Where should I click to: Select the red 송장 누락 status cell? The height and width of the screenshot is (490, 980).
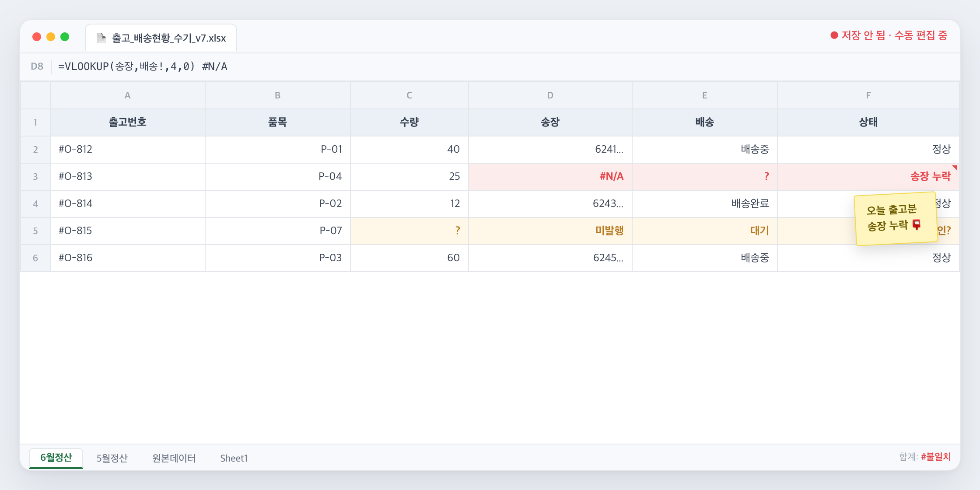pyautogui.click(x=868, y=177)
